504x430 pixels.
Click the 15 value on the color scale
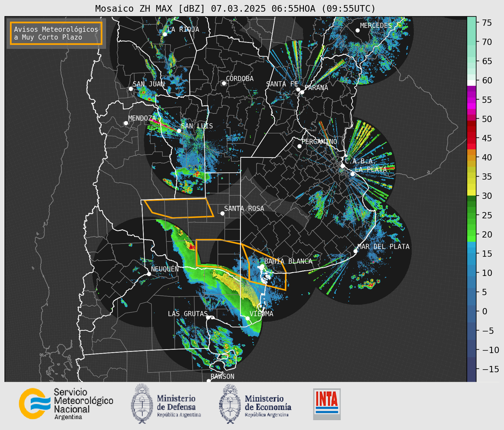coord(487,254)
